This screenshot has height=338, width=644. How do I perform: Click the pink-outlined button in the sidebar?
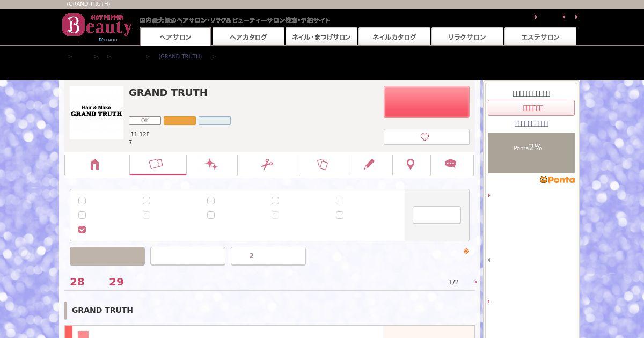pyautogui.click(x=531, y=108)
